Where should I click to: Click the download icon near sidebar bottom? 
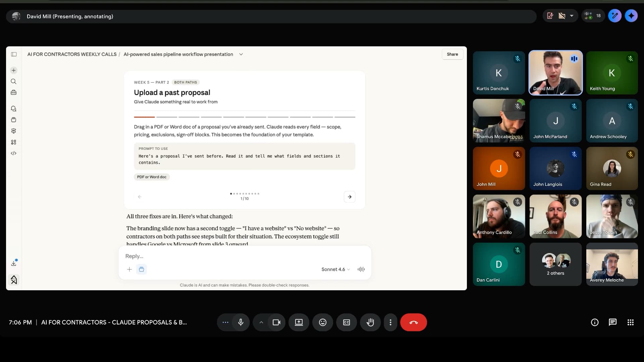[13, 263]
